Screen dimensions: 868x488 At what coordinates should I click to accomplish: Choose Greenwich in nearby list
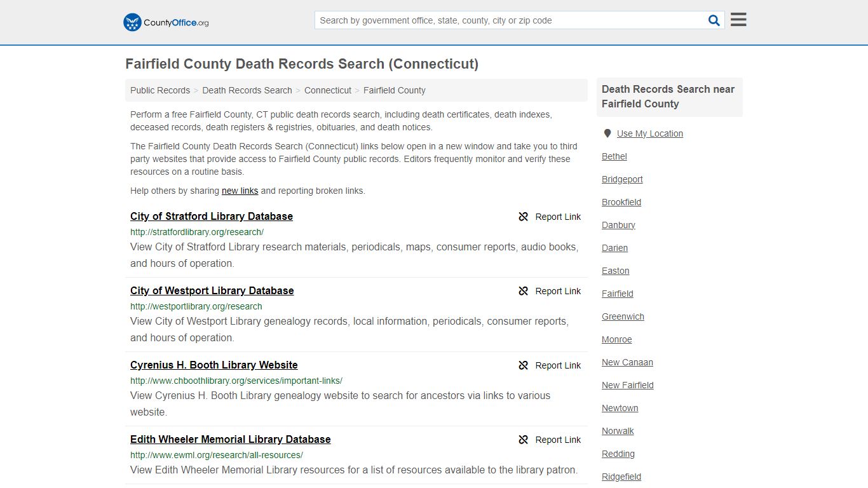(x=623, y=316)
